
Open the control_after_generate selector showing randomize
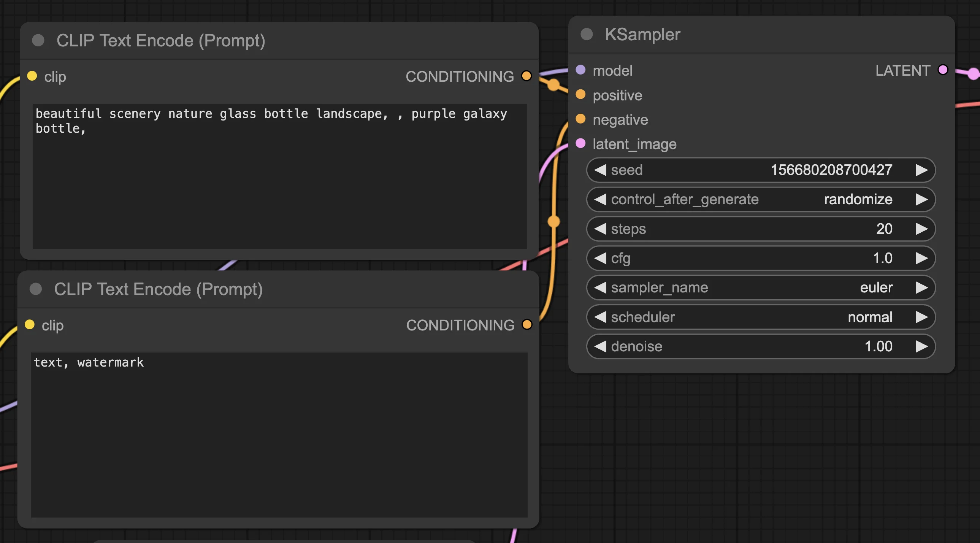click(x=761, y=199)
